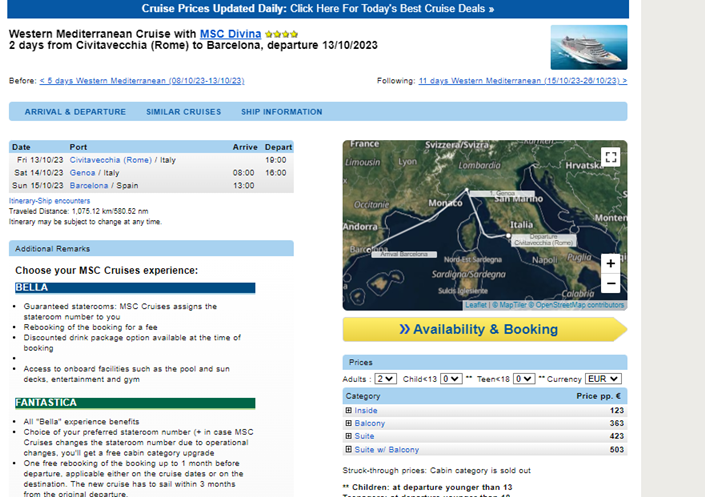Open today's best cruise deals banner

click(318, 9)
